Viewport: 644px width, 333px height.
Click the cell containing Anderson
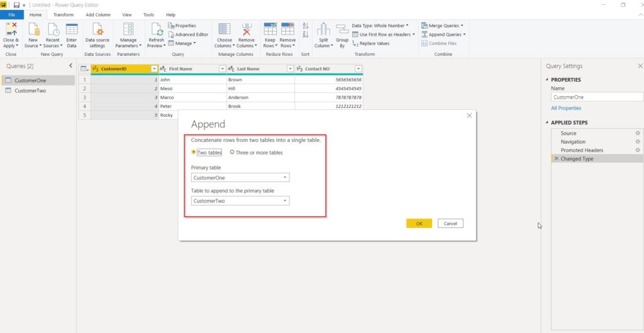pyautogui.click(x=260, y=97)
